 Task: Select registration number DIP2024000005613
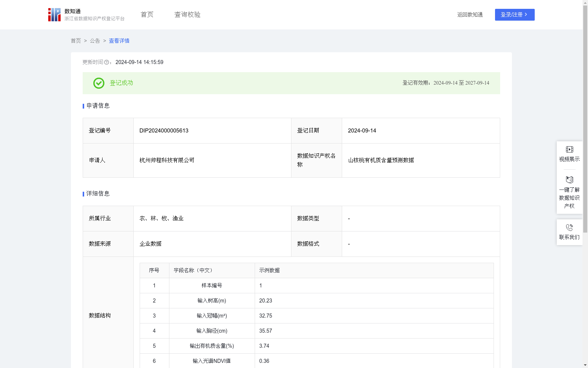coord(164,131)
